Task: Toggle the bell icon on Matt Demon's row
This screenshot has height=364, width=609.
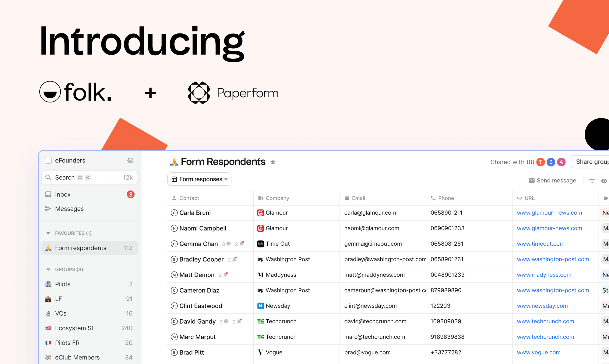Action: pos(225,275)
